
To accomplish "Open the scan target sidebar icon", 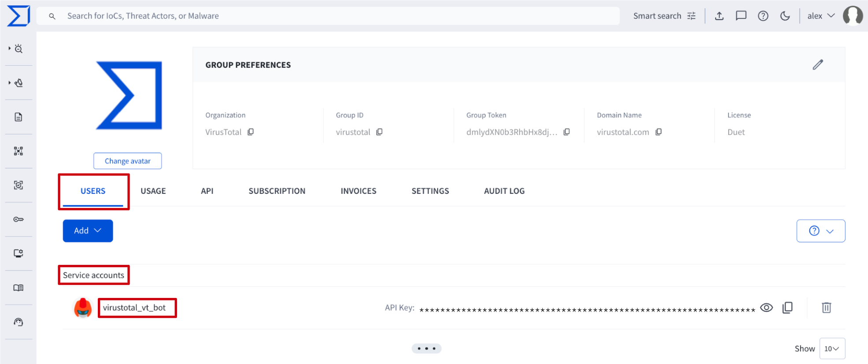I will [x=19, y=185].
